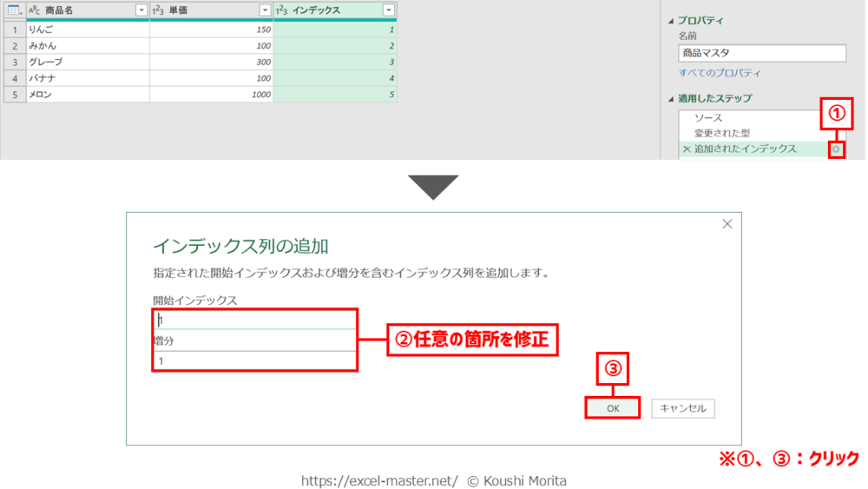Open the 商品名 column filter dropdown

[141, 10]
